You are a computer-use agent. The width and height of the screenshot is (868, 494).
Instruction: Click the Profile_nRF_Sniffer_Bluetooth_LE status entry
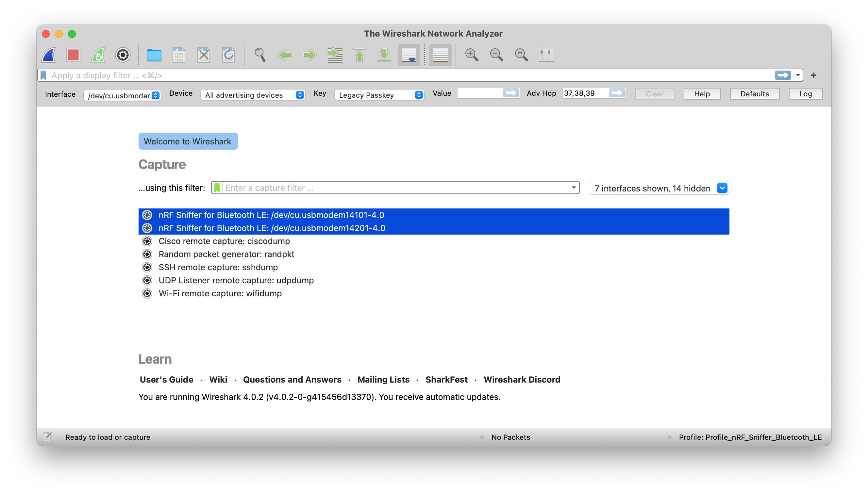point(750,437)
